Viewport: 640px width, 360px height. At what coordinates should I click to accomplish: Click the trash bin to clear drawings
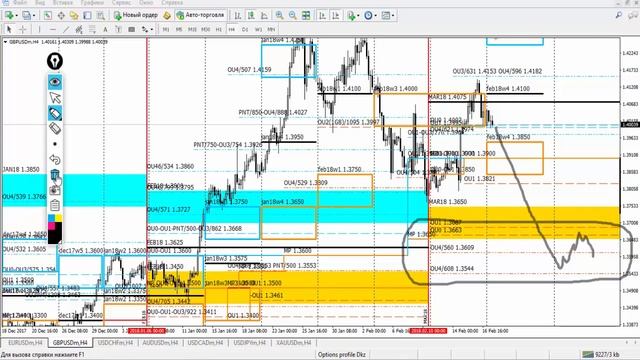click(x=55, y=175)
